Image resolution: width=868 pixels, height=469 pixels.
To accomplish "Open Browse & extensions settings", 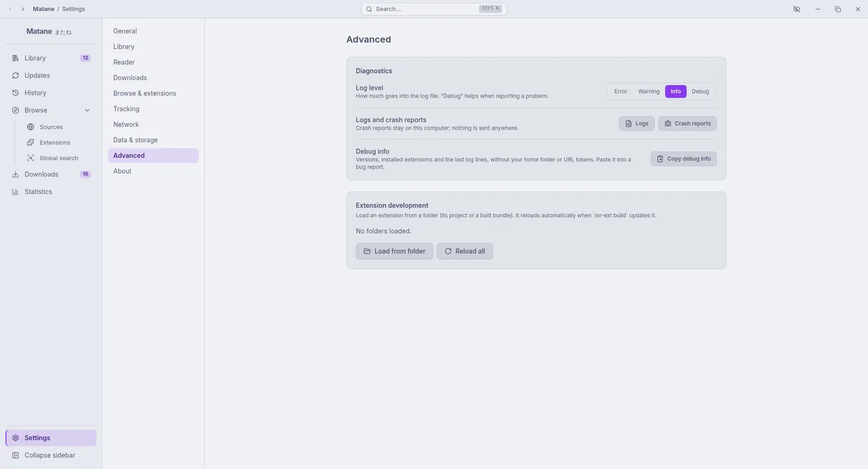I will [x=153, y=94].
